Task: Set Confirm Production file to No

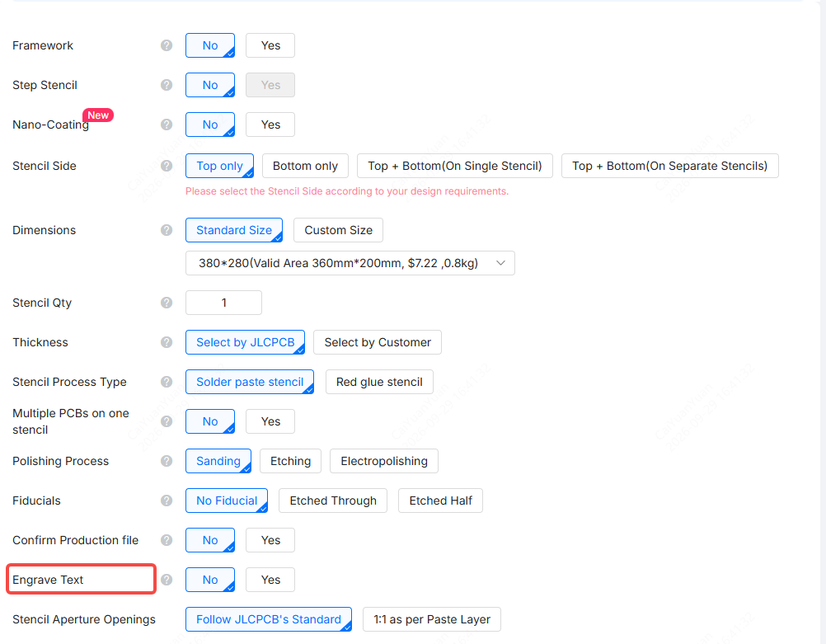Action: (x=210, y=539)
